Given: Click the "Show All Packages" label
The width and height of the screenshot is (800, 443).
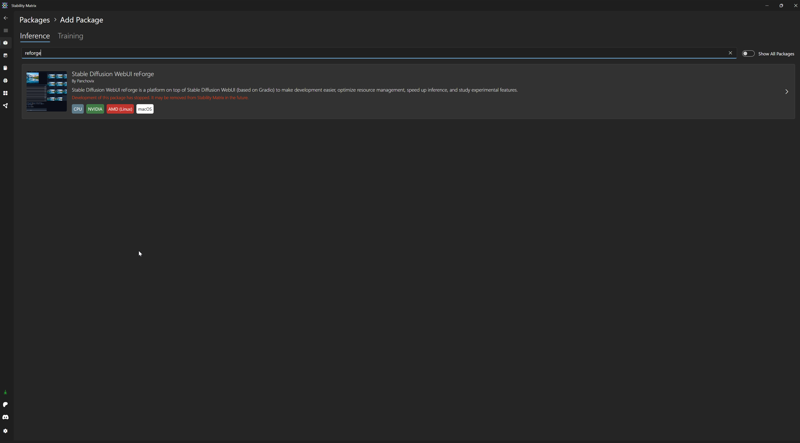Looking at the screenshot, I should coord(776,54).
